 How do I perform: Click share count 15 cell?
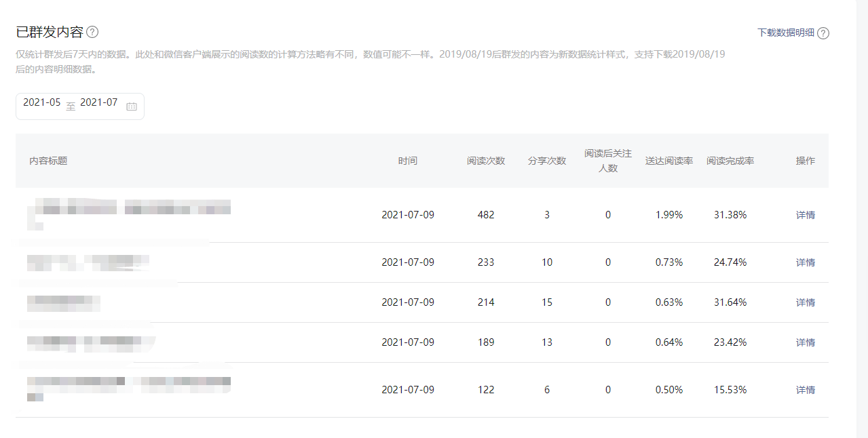coord(547,302)
